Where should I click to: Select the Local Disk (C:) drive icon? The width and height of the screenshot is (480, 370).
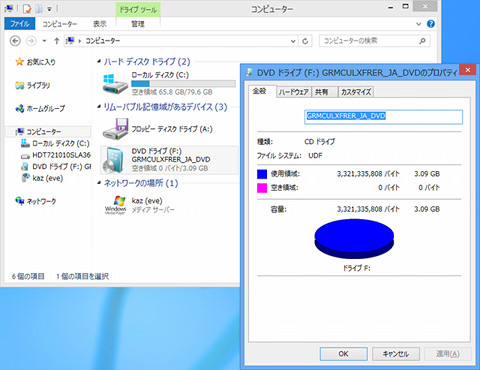115,83
